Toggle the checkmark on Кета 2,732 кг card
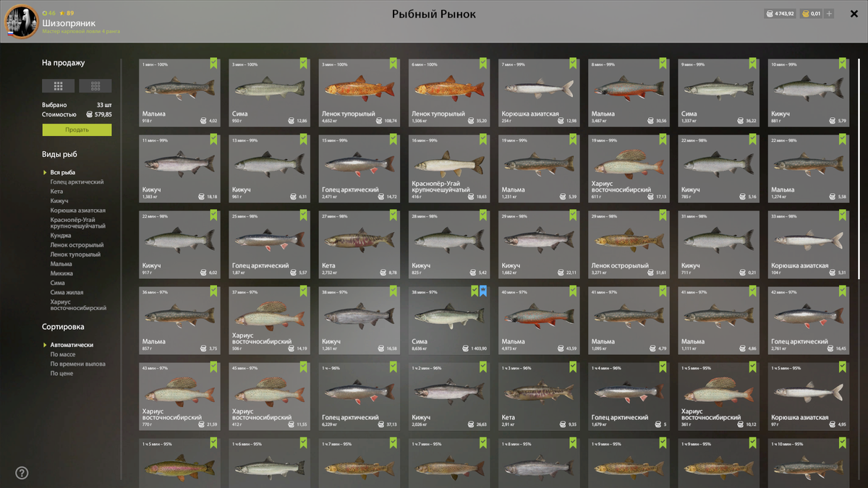Viewport: 868px width, 488px height. pos(393,215)
